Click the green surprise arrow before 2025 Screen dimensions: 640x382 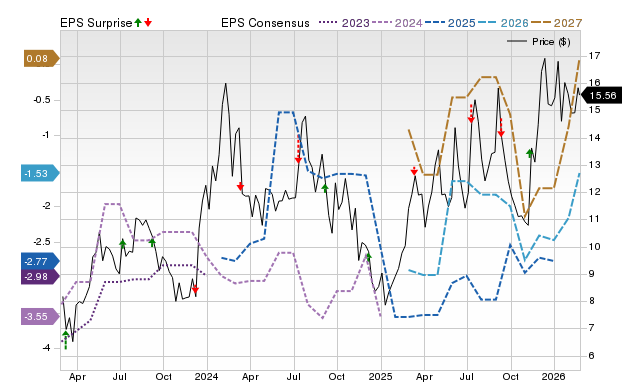369,257
